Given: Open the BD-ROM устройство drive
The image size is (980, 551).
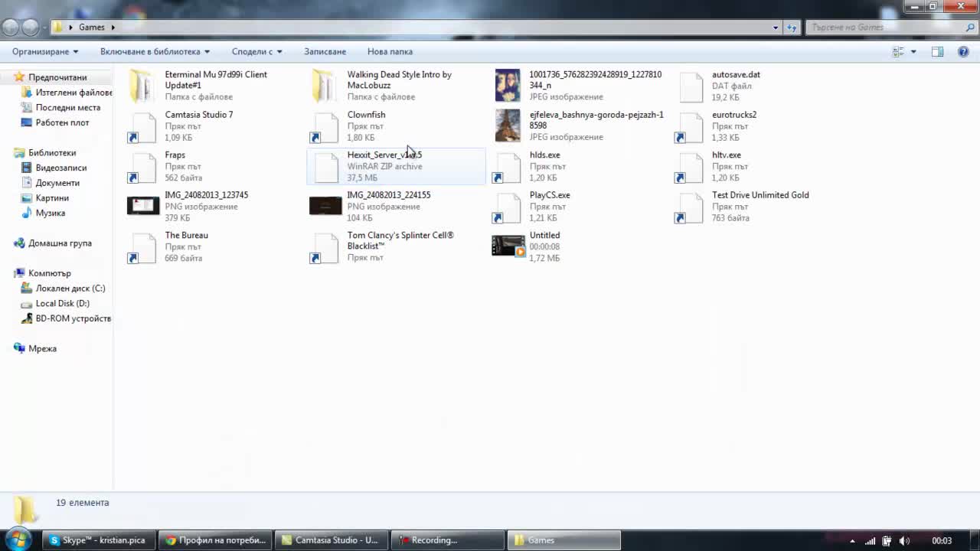Looking at the screenshot, I should 73,318.
